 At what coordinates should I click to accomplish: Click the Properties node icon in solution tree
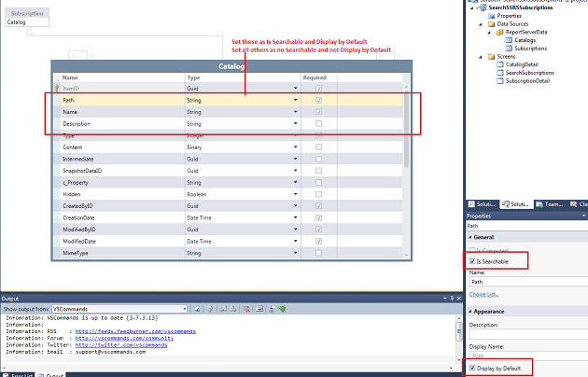491,16
